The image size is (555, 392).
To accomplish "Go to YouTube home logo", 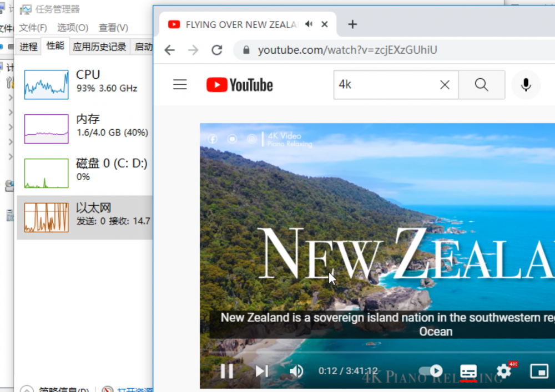I will click(x=240, y=85).
